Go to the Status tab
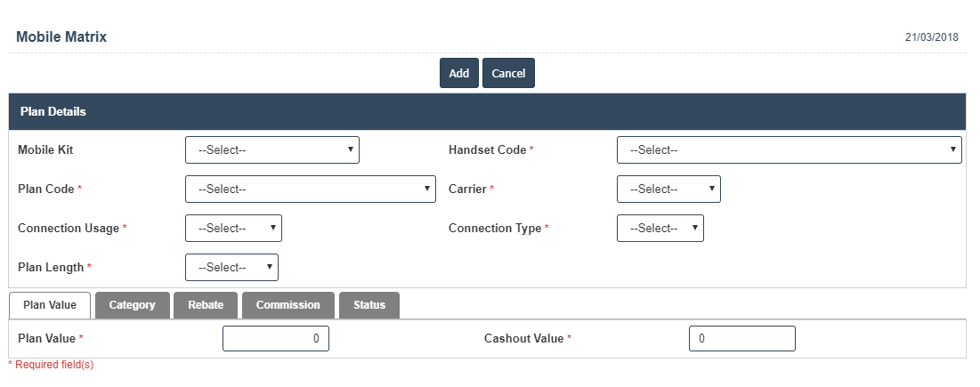 369,305
